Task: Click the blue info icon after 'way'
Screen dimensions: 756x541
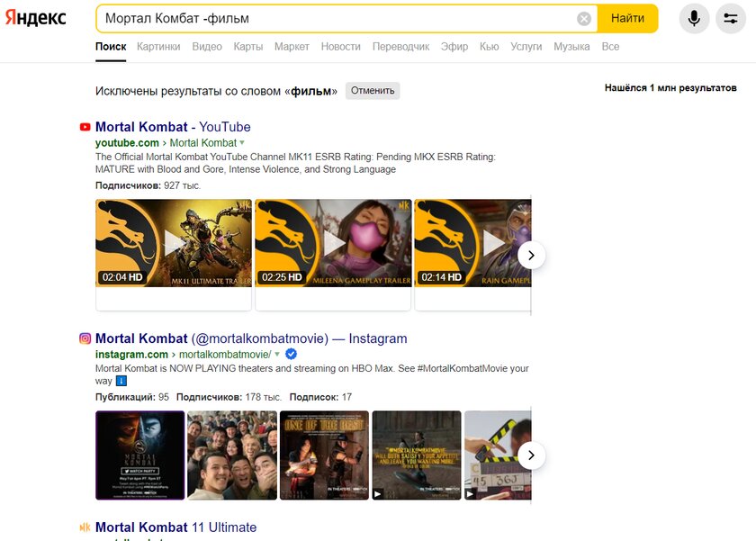Action: pos(121,381)
